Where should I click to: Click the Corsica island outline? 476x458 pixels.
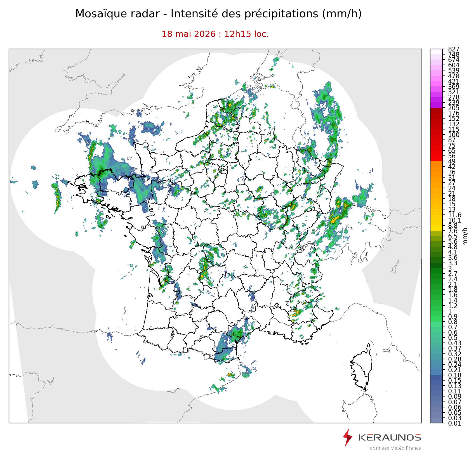(x=362, y=367)
